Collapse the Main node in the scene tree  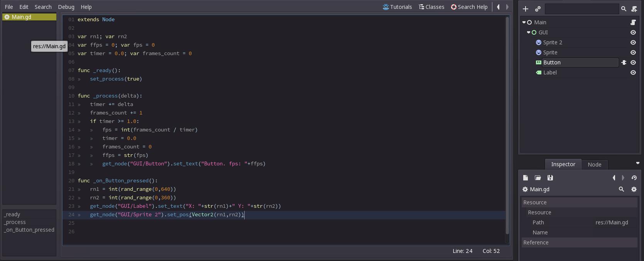pyautogui.click(x=524, y=22)
